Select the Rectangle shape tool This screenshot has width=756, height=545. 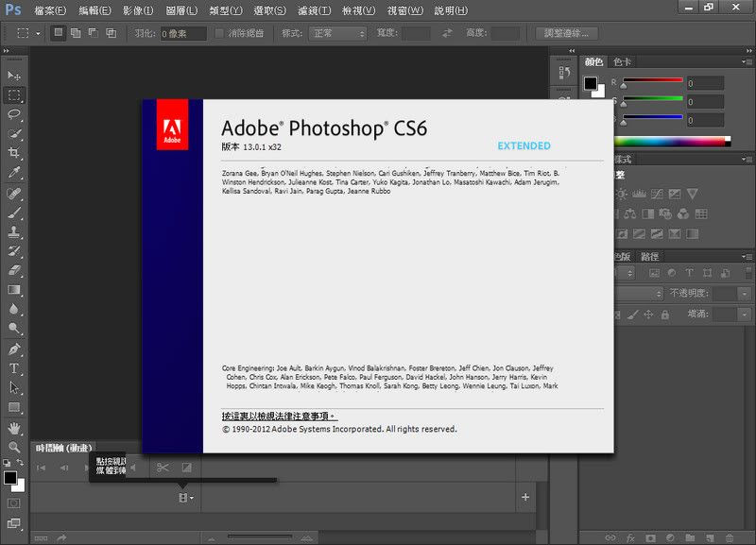[14, 407]
